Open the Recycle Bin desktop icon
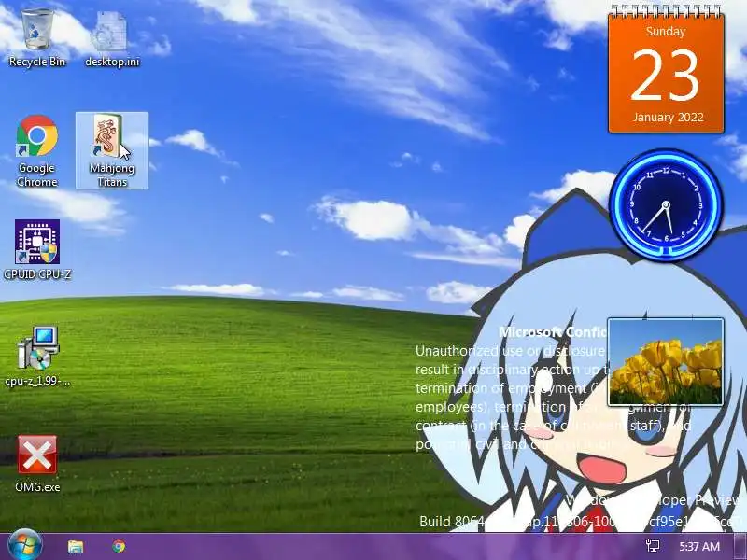Image resolution: width=747 pixels, height=560 pixels. tap(37, 38)
